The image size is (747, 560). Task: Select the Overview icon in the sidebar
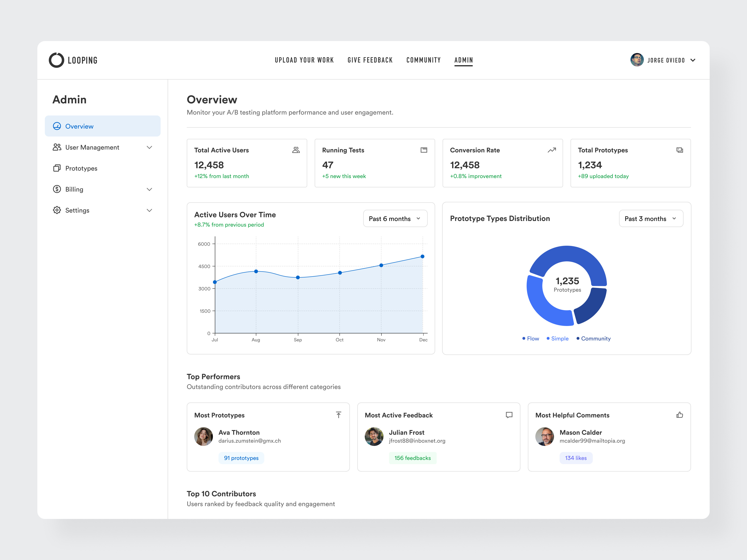coord(57,126)
